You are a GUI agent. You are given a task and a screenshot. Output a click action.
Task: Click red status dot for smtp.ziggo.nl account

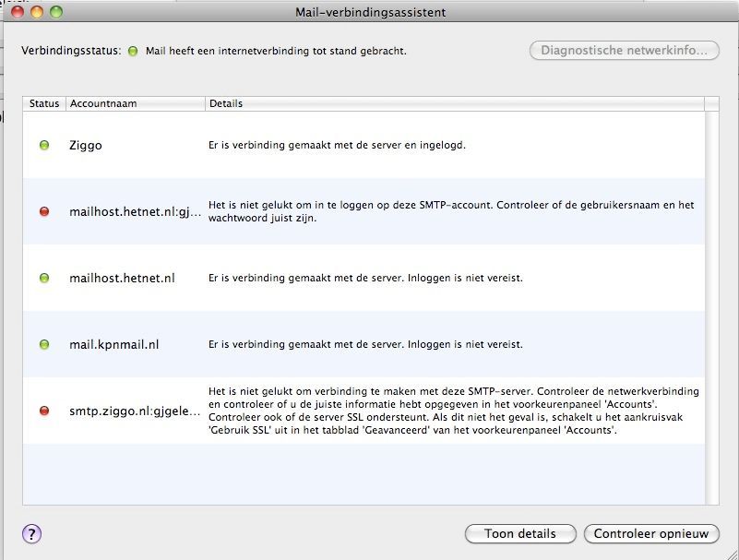point(44,411)
